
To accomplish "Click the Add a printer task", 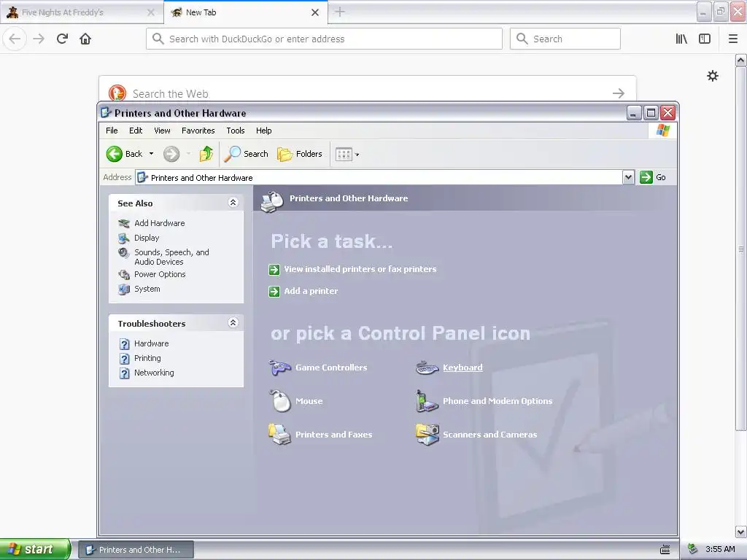I will point(311,291).
